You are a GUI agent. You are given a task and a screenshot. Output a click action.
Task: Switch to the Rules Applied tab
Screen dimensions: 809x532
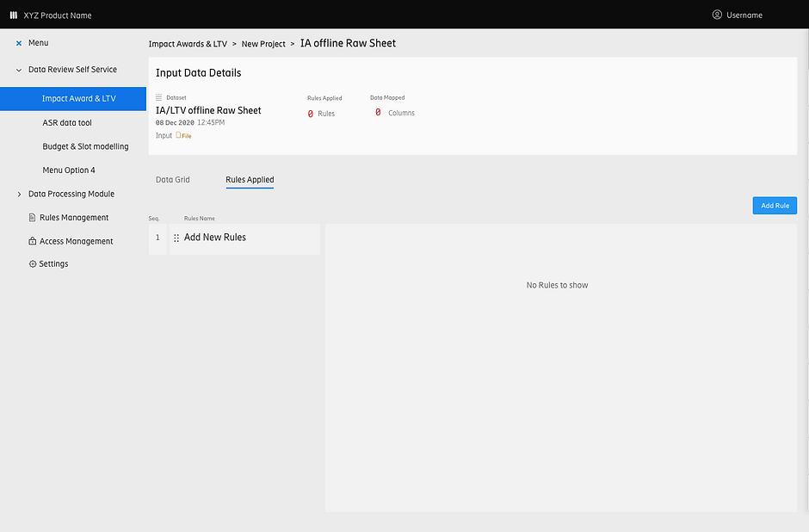250,180
